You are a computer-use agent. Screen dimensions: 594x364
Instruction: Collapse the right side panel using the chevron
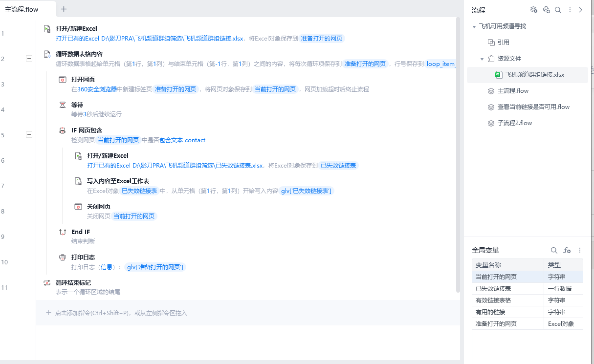[581, 10]
